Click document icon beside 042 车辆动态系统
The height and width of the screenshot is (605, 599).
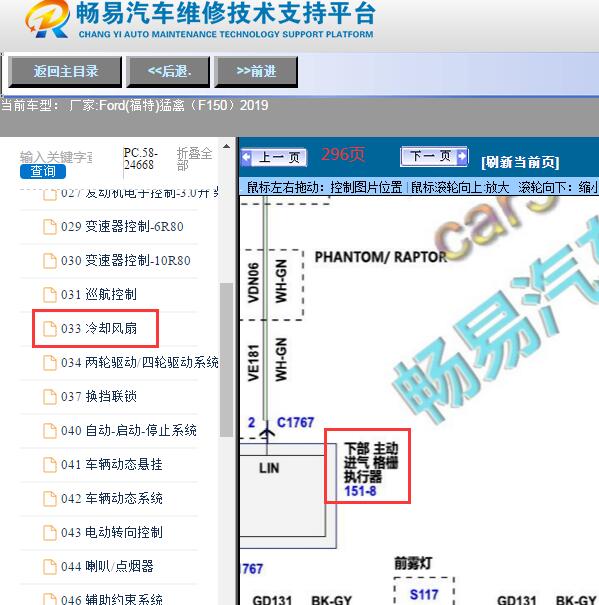tap(49, 498)
